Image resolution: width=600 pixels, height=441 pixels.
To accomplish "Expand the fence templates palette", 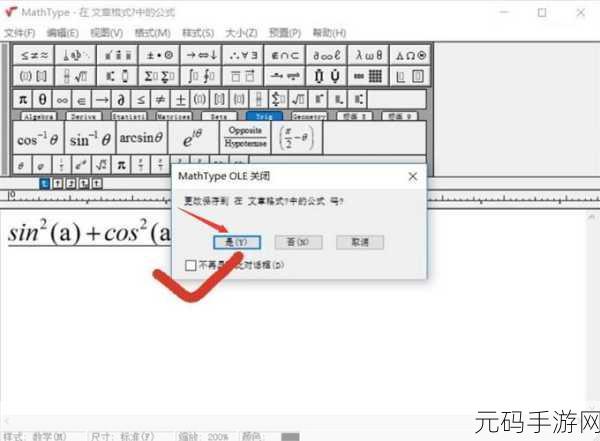I will pos(34,76).
